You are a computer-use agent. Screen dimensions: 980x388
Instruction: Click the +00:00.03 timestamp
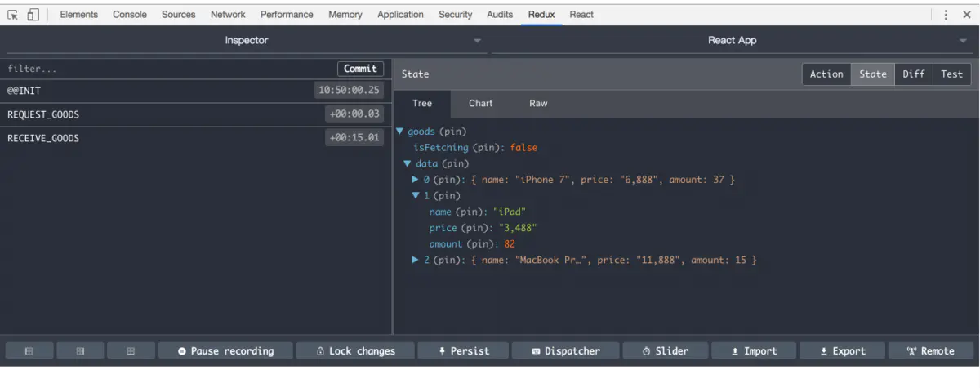click(354, 114)
